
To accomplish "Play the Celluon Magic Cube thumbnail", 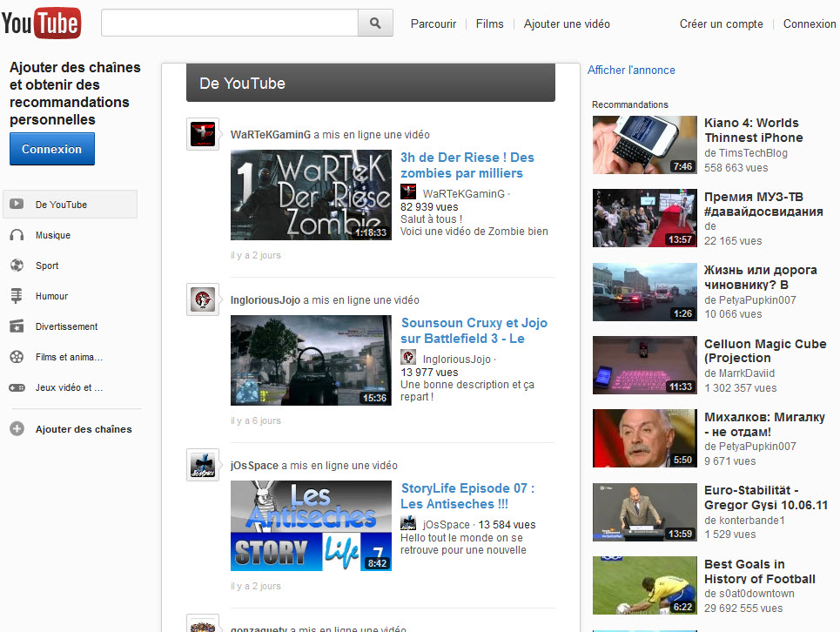I will [x=645, y=366].
